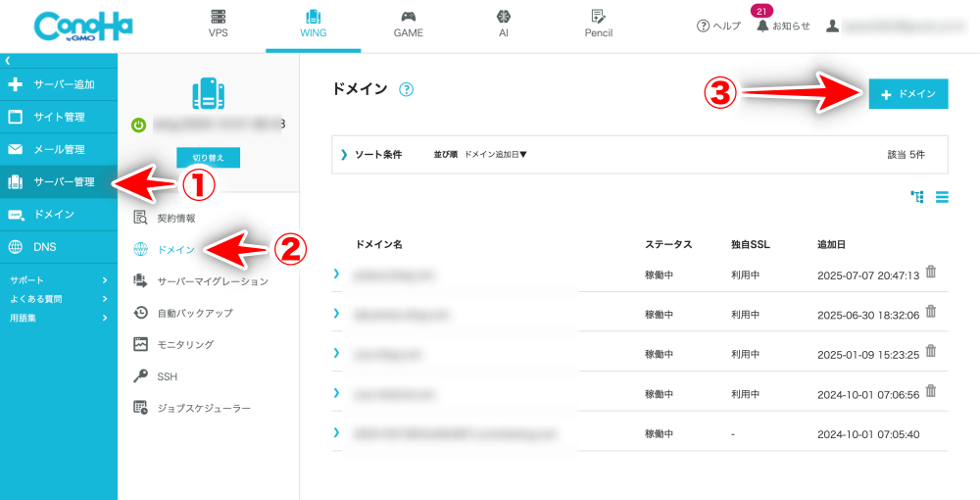Expand the サポート section in sidebar
Image resolution: width=980 pixels, height=500 pixels.
point(59,280)
